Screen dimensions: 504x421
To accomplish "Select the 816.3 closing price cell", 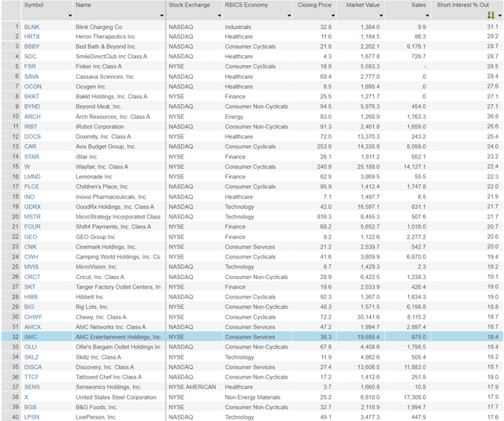I will coord(315,217).
